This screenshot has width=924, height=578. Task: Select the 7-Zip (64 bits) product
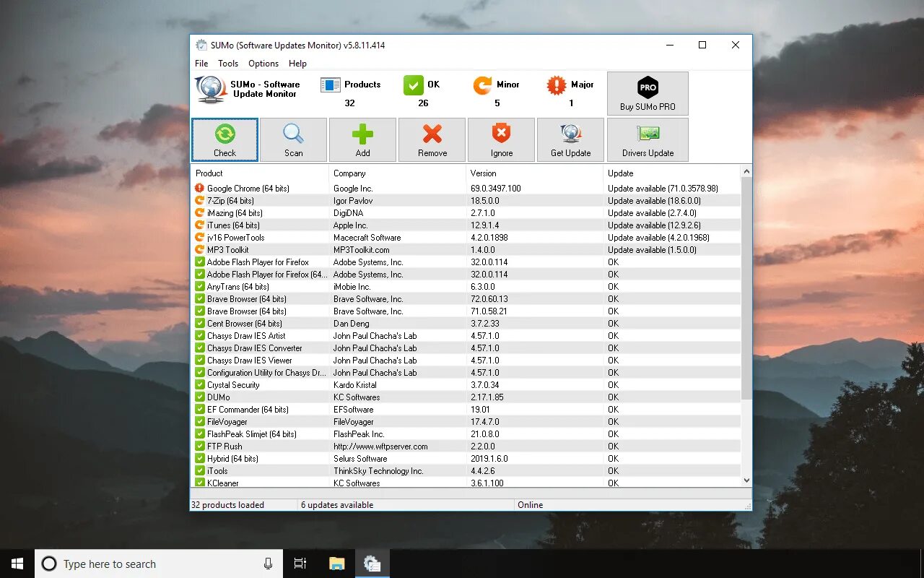coord(230,201)
